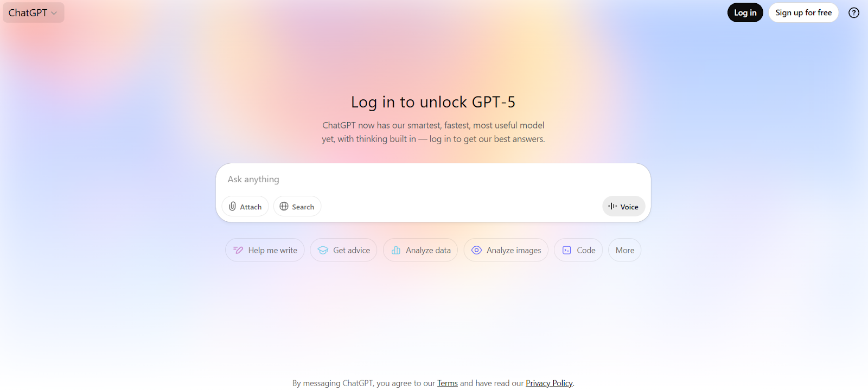Click the bar chart icon on Analyze data
The width and height of the screenshot is (868, 390).
tap(396, 250)
